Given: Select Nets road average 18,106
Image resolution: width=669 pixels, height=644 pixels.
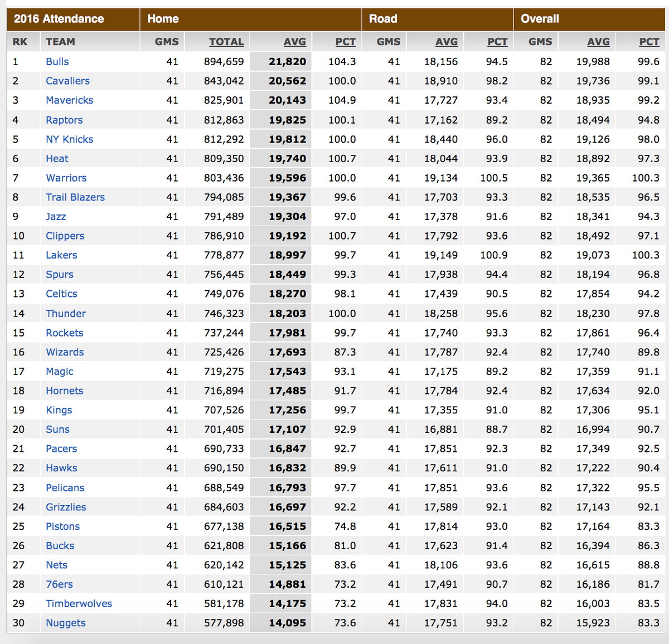Looking at the screenshot, I should point(441,565).
